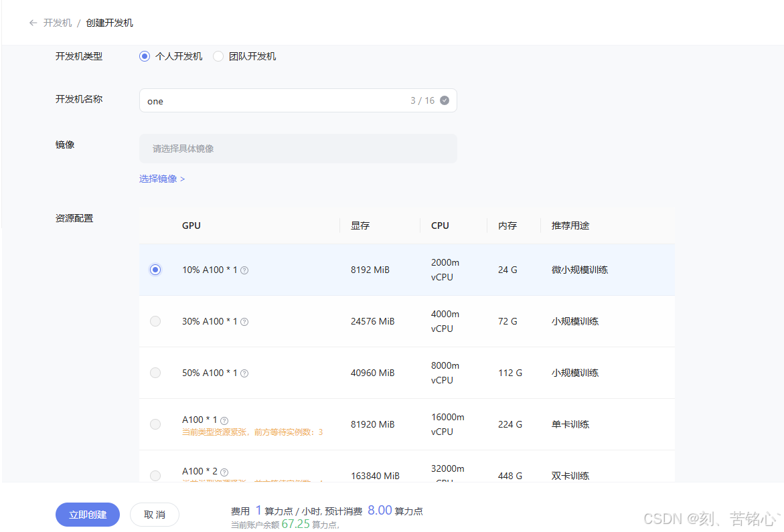Click the 双卡训练 usage text
Viewport: 784px width, 532px height.
click(570, 476)
